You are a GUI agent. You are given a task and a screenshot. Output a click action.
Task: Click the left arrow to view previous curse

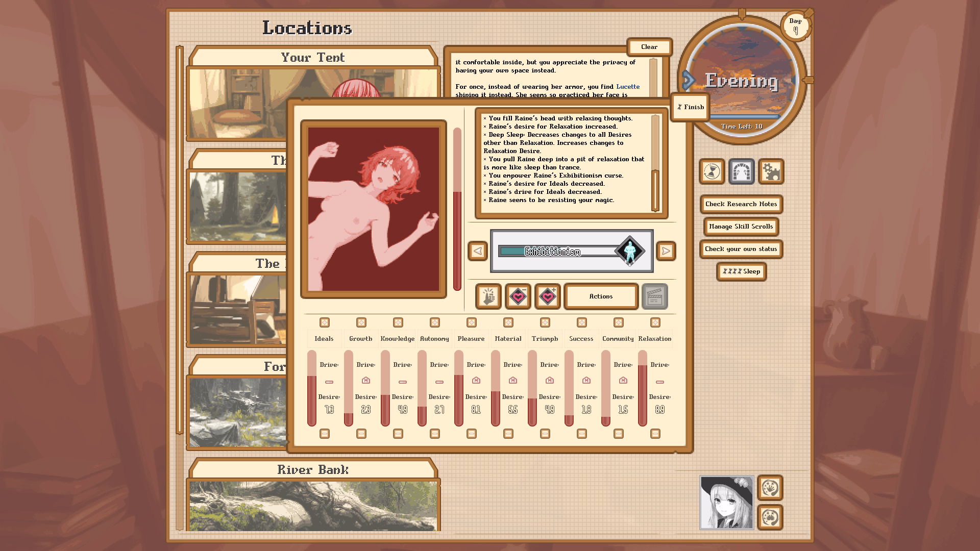[478, 251]
